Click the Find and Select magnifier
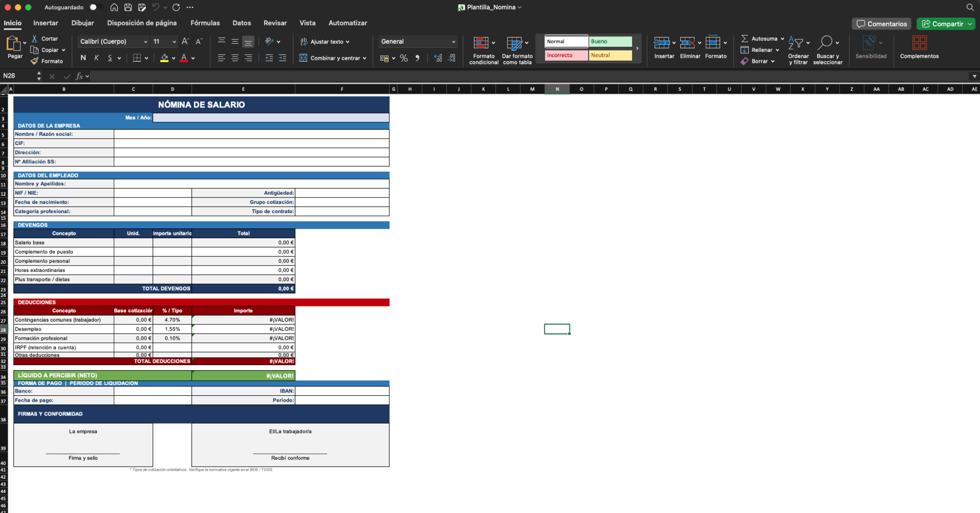980x513 pixels. [x=825, y=43]
